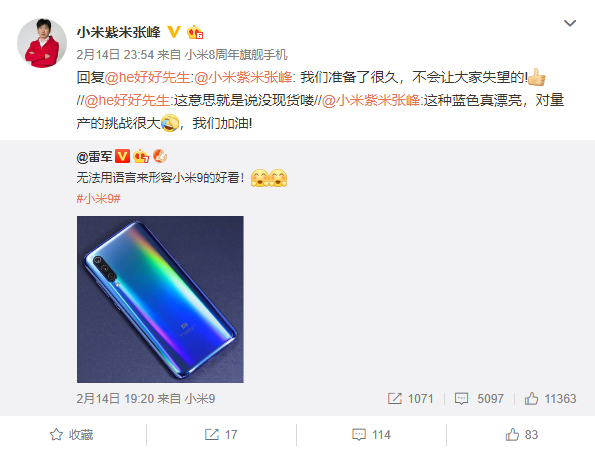Viewport: 595px width, 453px height.
Task: Toggle 收藏 favorite star on this post
Action: tap(72, 434)
